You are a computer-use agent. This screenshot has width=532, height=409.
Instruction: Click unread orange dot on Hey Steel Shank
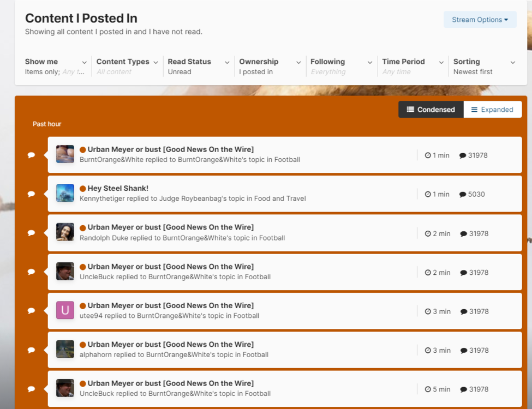pyautogui.click(x=83, y=189)
